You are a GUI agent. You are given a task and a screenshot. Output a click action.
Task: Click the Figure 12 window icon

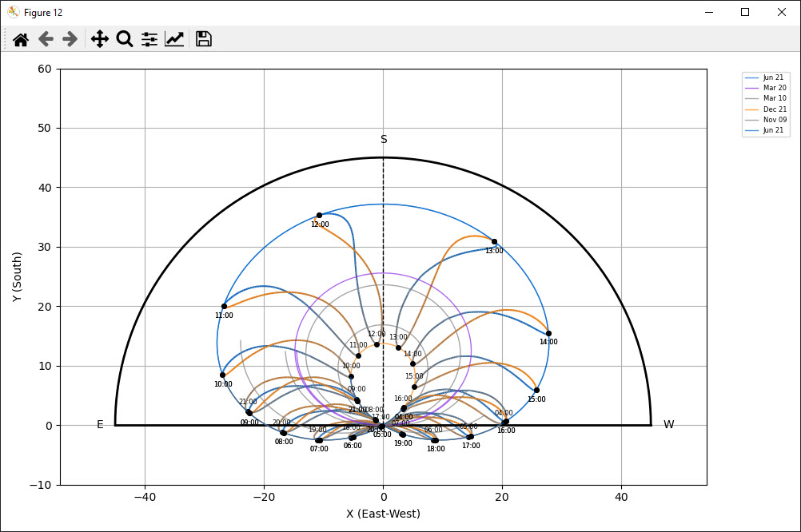tap(14, 12)
